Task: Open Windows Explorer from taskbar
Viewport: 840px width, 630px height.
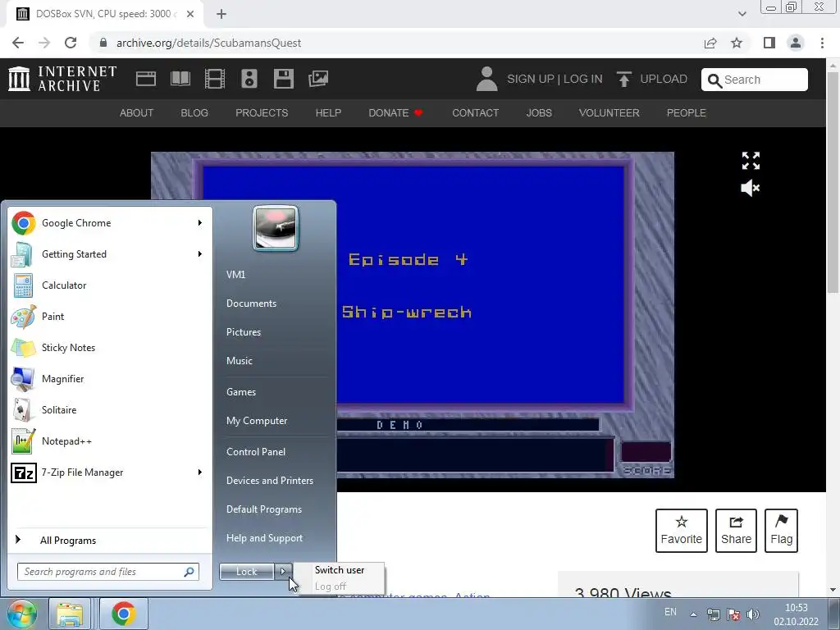Action: (x=70, y=614)
